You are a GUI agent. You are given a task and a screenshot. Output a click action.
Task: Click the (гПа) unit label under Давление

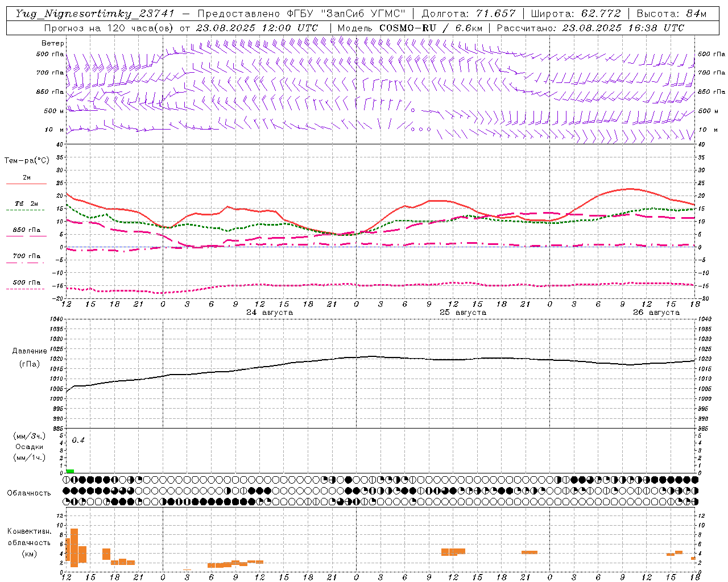[x=30, y=364]
